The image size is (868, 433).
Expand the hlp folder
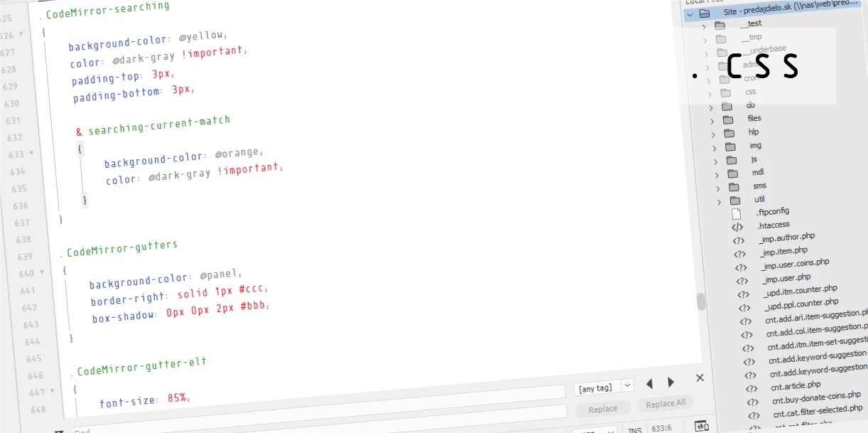click(713, 134)
